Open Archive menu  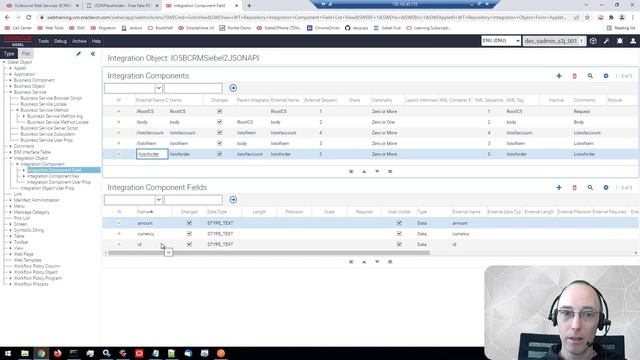click(79, 41)
